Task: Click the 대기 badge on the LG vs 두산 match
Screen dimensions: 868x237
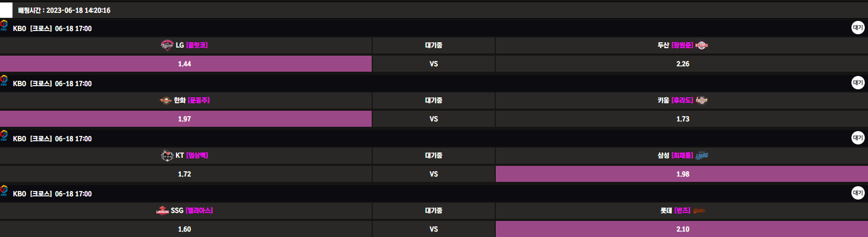Action: [x=858, y=27]
